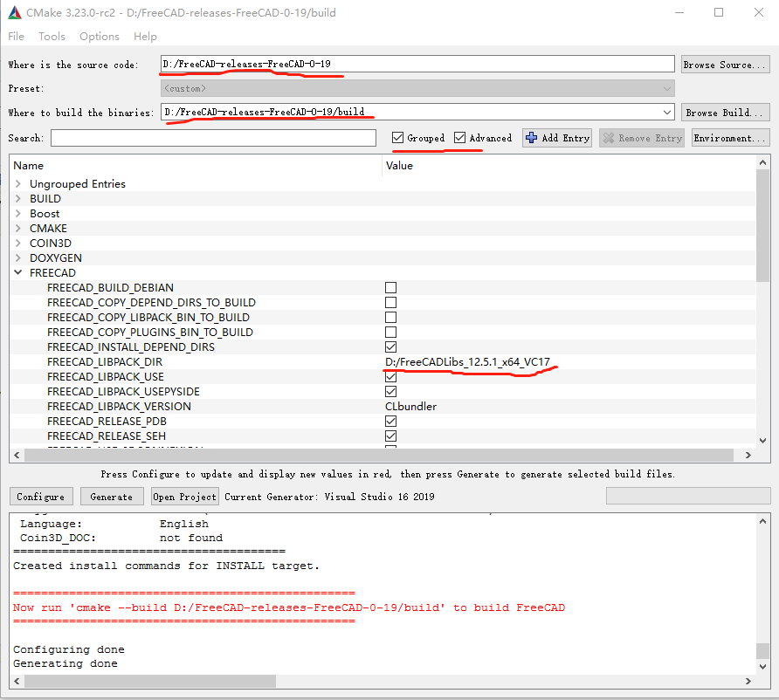Toggle the Grouped checkbox
The image size is (779, 700).
(397, 138)
